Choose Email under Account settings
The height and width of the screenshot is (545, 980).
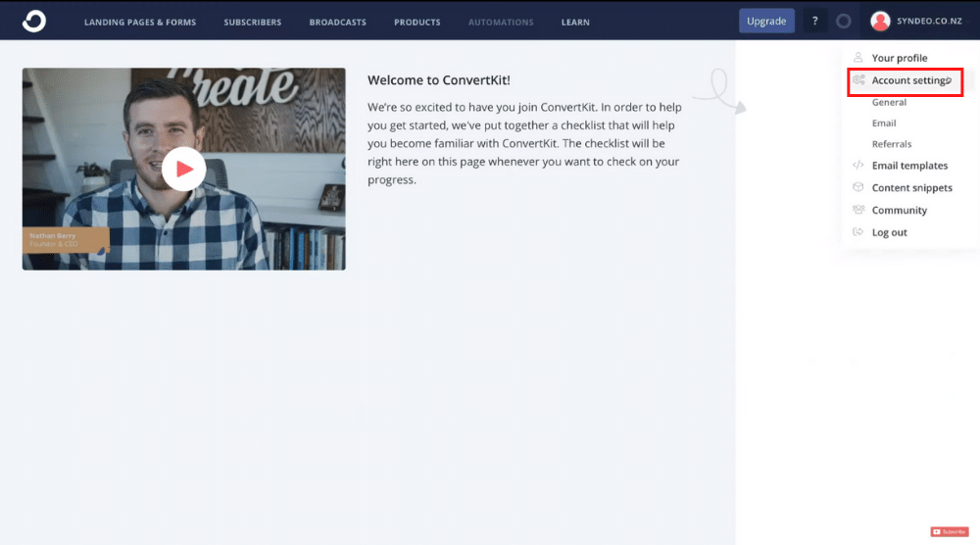pyautogui.click(x=884, y=124)
